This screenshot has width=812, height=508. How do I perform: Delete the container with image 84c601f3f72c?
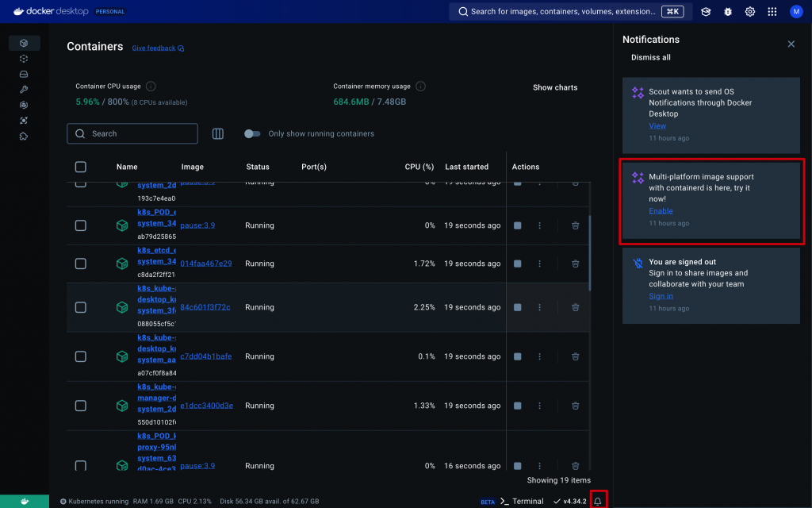point(576,307)
